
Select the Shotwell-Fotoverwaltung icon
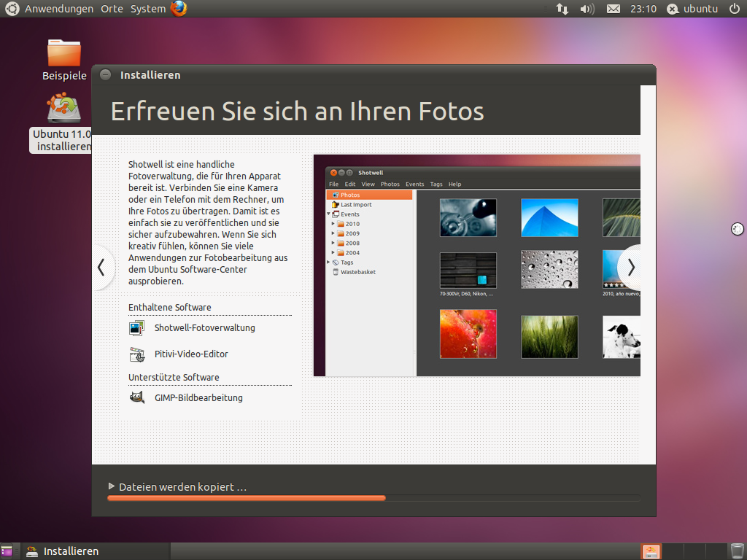click(x=136, y=327)
